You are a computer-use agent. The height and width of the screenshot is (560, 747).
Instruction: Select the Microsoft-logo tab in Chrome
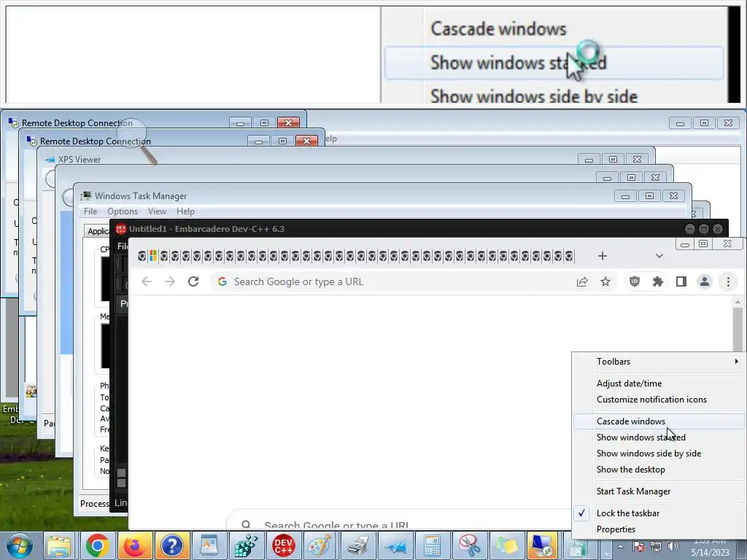pos(153,256)
